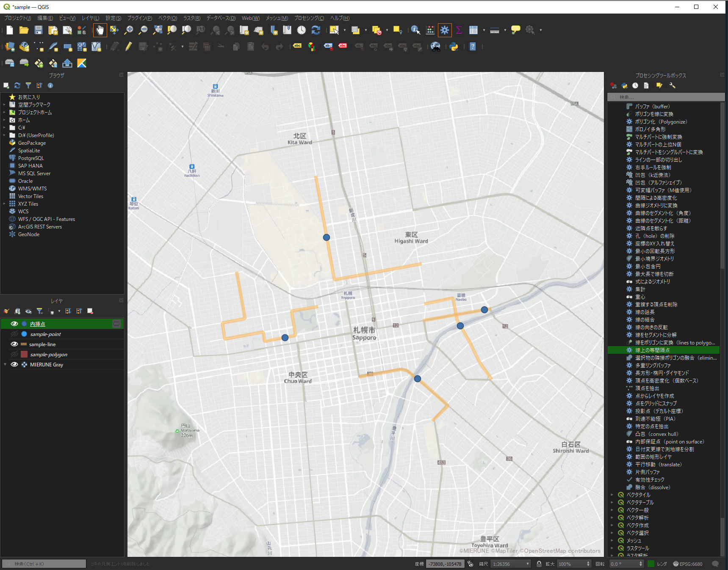Open the レイヤ menu

tap(90, 18)
